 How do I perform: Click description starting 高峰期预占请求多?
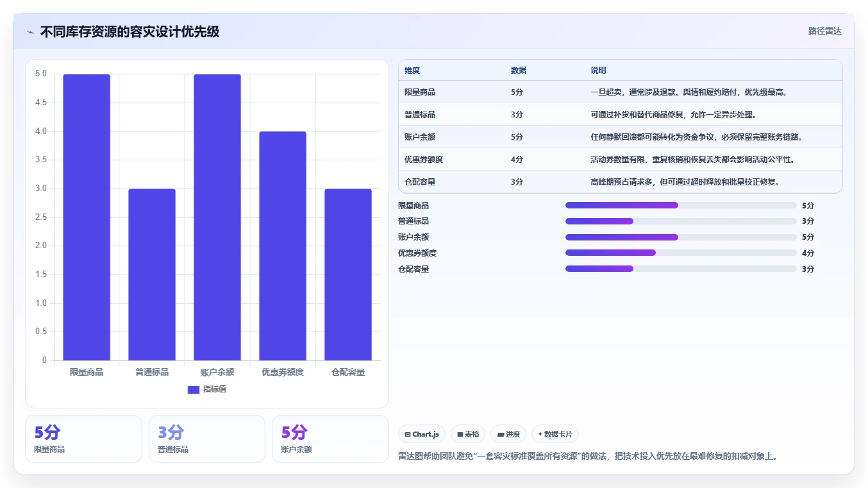coord(685,182)
